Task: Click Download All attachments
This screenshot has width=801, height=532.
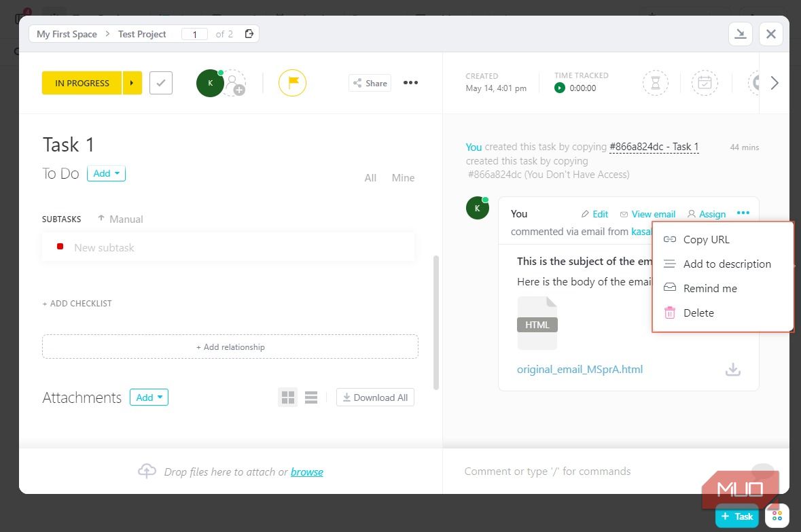Action: [x=375, y=397]
